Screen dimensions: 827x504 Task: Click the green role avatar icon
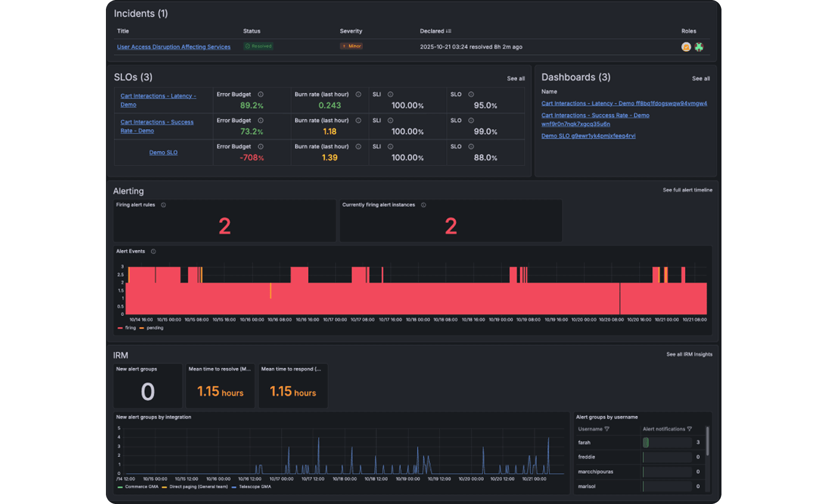[699, 47]
